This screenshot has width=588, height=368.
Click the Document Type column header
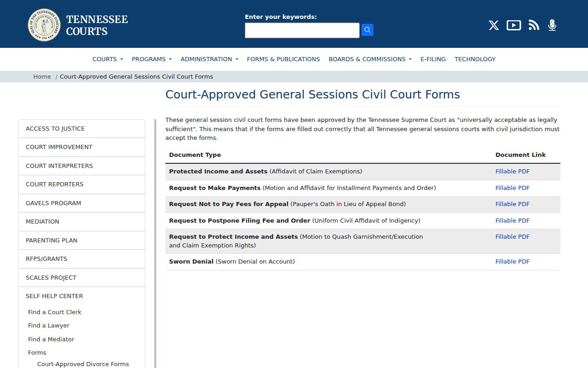pos(195,155)
